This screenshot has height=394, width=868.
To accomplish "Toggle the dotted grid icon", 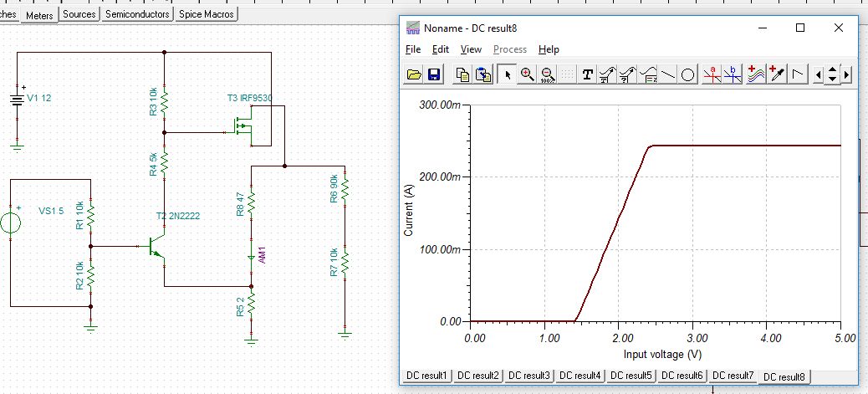I will click(566, 74).
